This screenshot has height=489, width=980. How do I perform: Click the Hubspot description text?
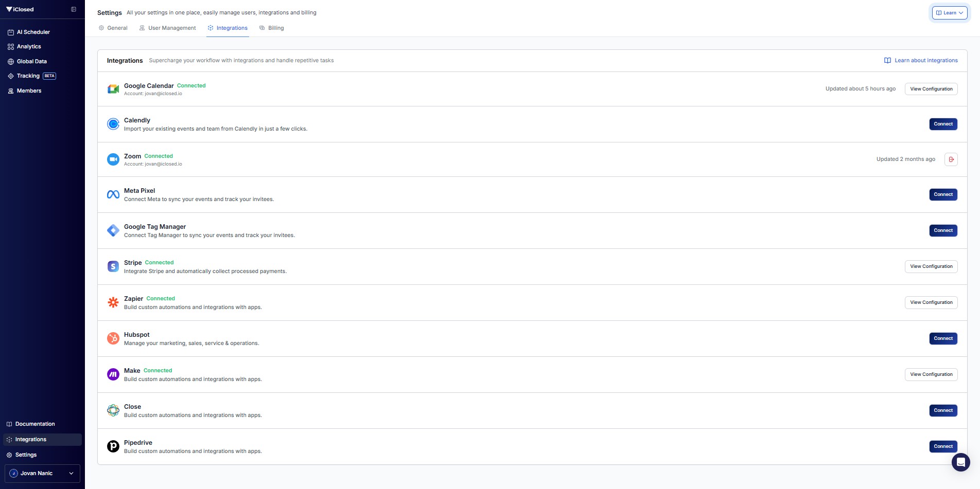(x=191, y=343)
